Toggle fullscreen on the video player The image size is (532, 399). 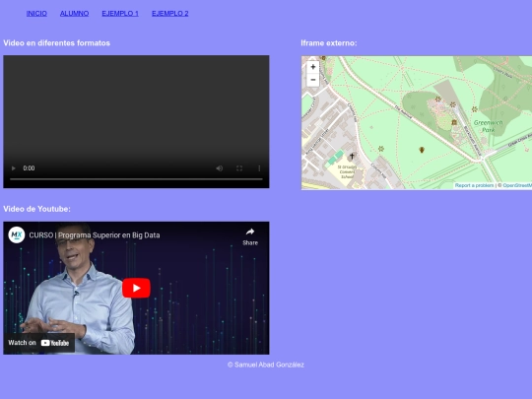[x=239, y=168]
